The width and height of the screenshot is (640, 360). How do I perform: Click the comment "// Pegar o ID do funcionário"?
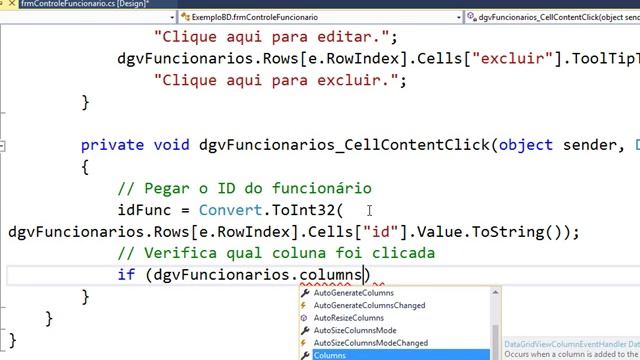point(244,189)
